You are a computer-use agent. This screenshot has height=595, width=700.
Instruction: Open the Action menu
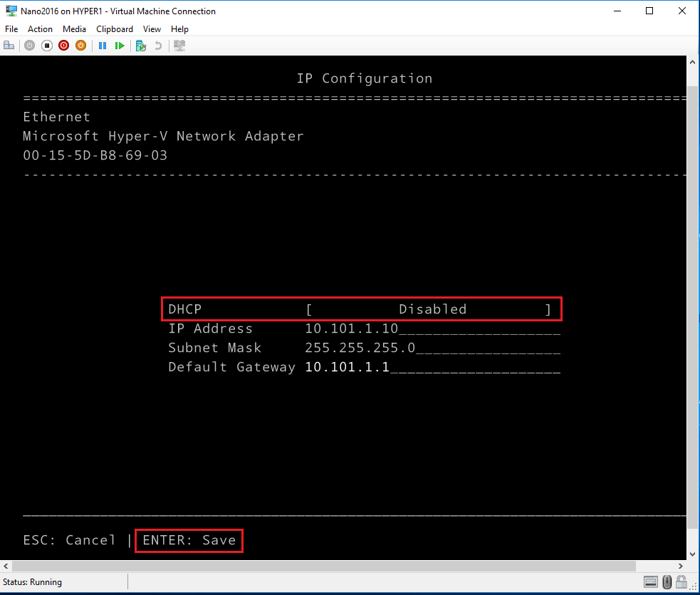click(40, 29)
